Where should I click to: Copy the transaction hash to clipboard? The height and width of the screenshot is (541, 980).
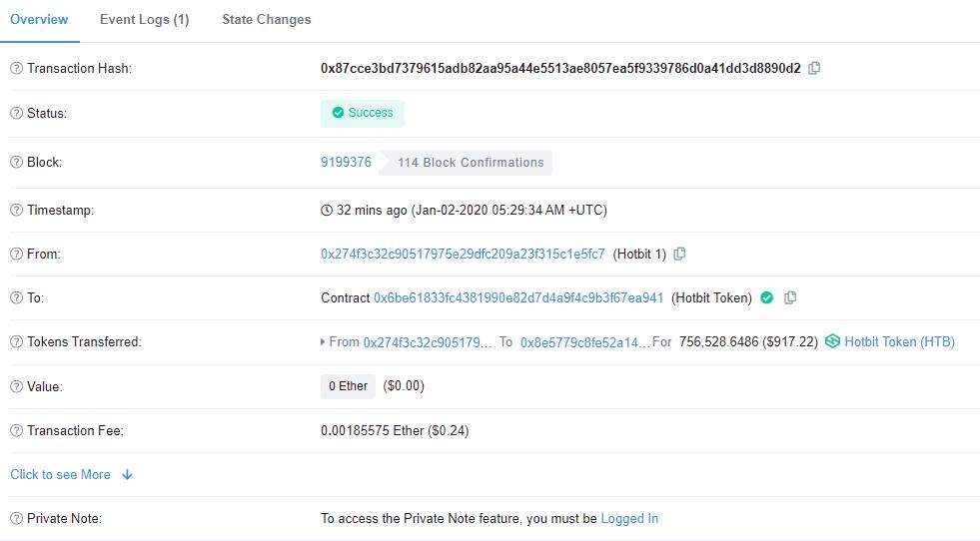pyautogui.click(x=814, y=68)
